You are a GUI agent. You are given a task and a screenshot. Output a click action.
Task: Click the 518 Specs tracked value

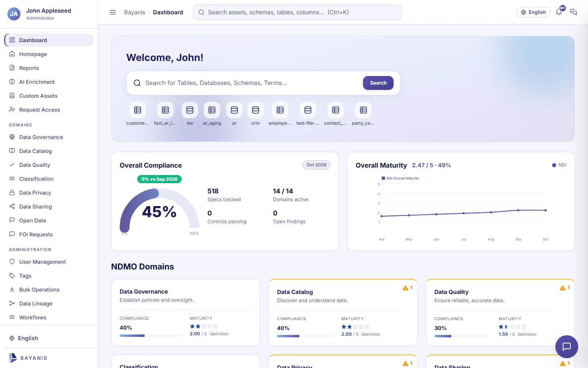(x=213, y=191)
